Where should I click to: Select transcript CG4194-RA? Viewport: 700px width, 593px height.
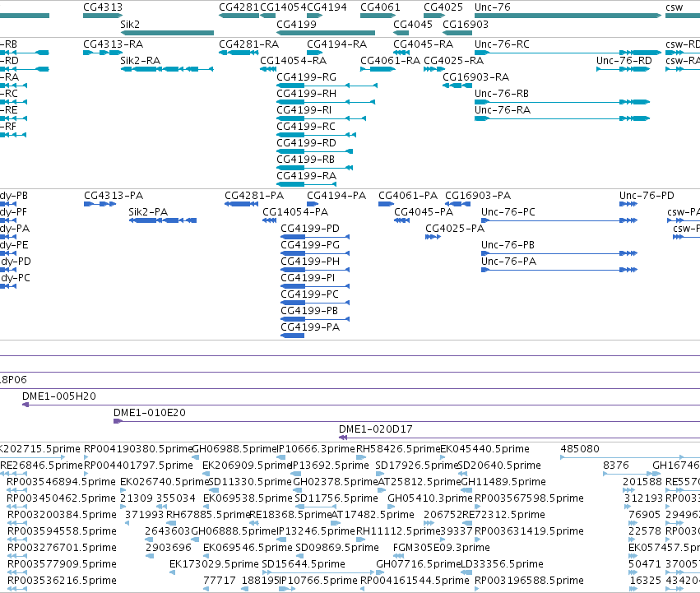point(337,44)
